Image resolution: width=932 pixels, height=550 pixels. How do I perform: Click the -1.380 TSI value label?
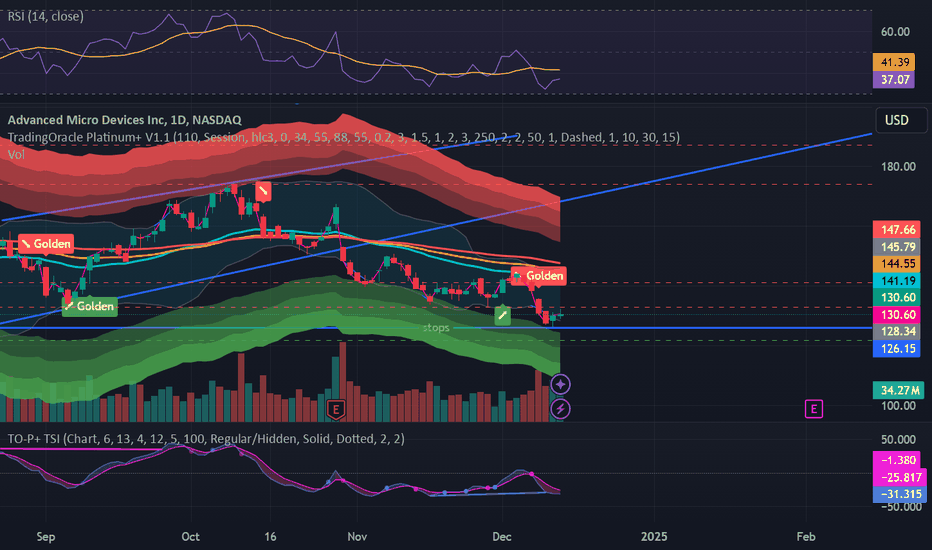[896, 460]
